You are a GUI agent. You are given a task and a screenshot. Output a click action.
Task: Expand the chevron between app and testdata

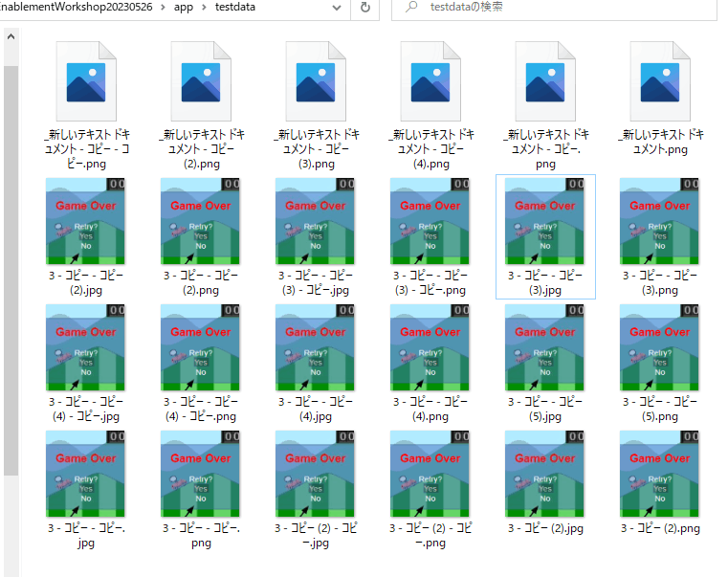204,8
